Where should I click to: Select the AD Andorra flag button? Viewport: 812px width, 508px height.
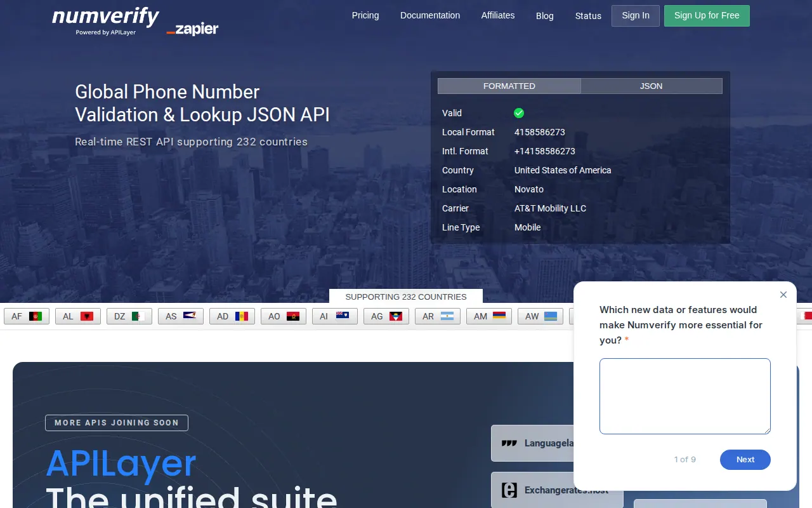click(x=232, y=316)
